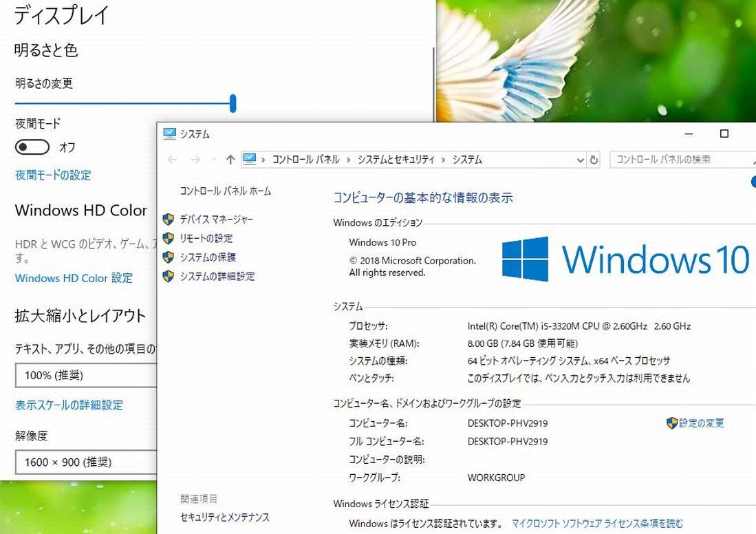The image size is (756, 534).
Task: Open 表示スケールの詳細設定 link
Action: pos(69,405)
